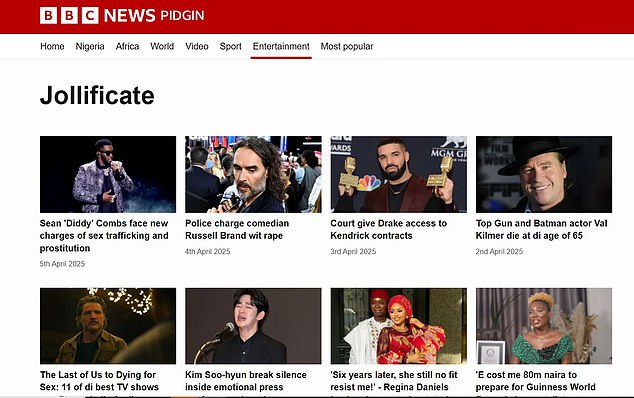Open the Val Kilmer story photo

point(544,174)
